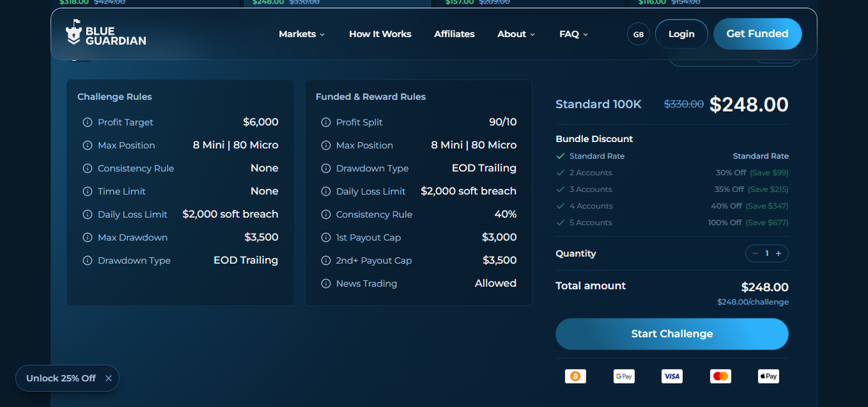Select the 5 Accounts bundle discount
The width and height of the screenshot is (868, 407).
click(672, 223)
